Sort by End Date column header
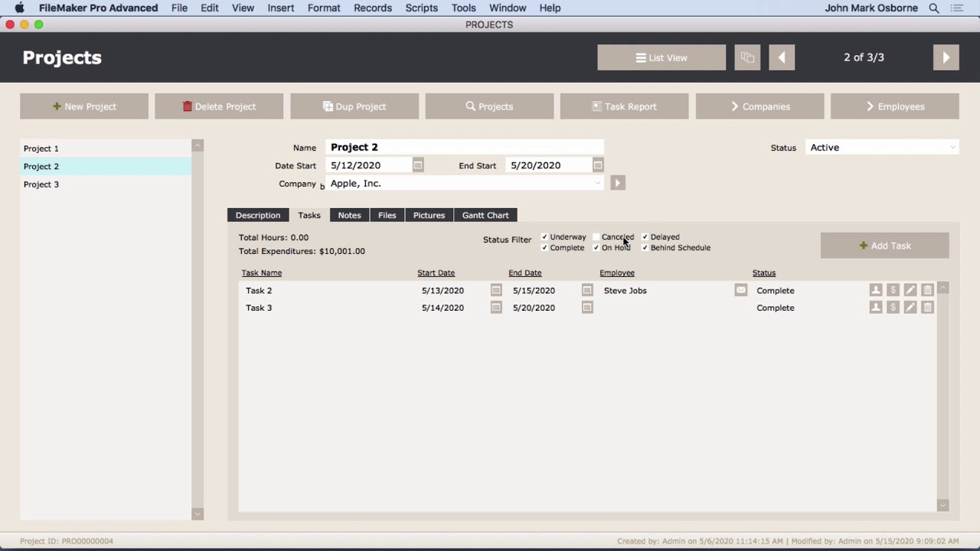980x551 pixels. pos(525,272)
